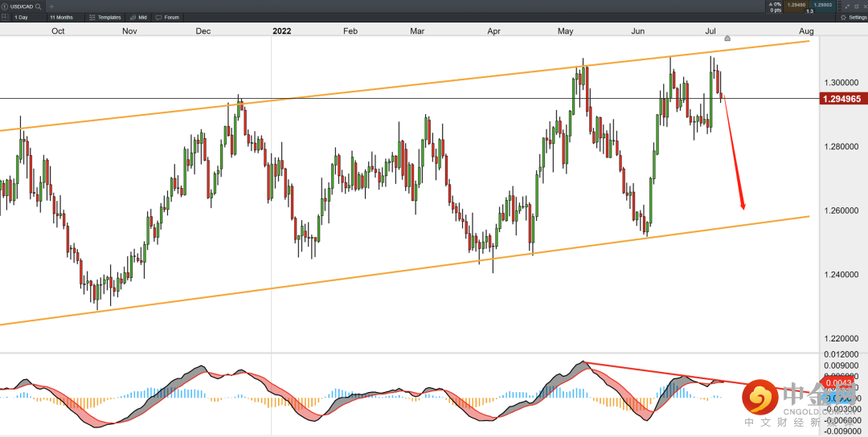The width and height of the screenshot is (868, 437).
Task: Click the buy price 1.29503 box
Action: (x=822, y=5)
